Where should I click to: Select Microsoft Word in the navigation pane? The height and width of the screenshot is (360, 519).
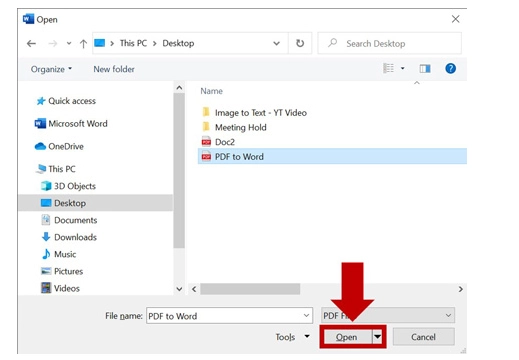pos(71,124)
